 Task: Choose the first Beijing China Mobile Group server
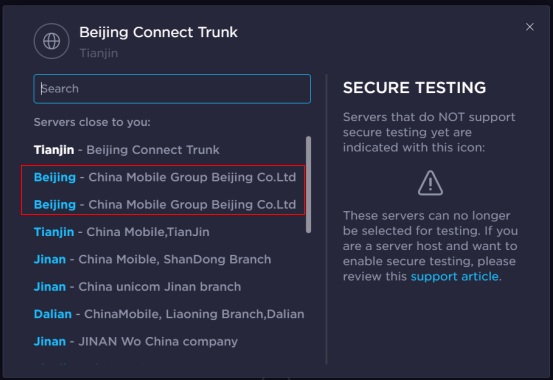(x=165, y=177)
